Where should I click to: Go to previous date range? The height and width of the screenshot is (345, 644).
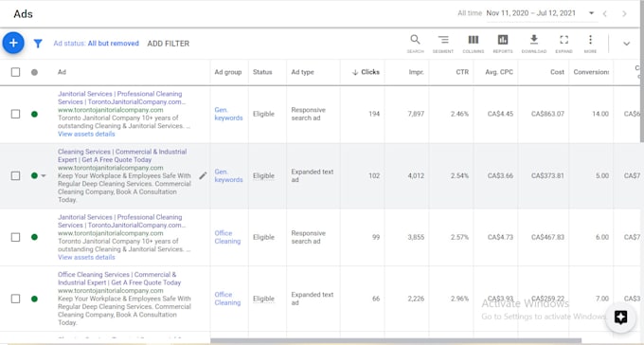point(605,13)
